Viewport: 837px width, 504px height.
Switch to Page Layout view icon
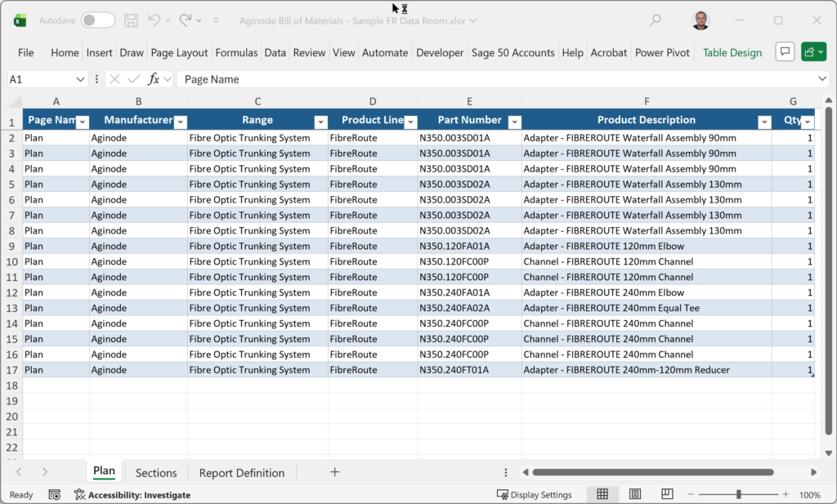tap(634, 494)
